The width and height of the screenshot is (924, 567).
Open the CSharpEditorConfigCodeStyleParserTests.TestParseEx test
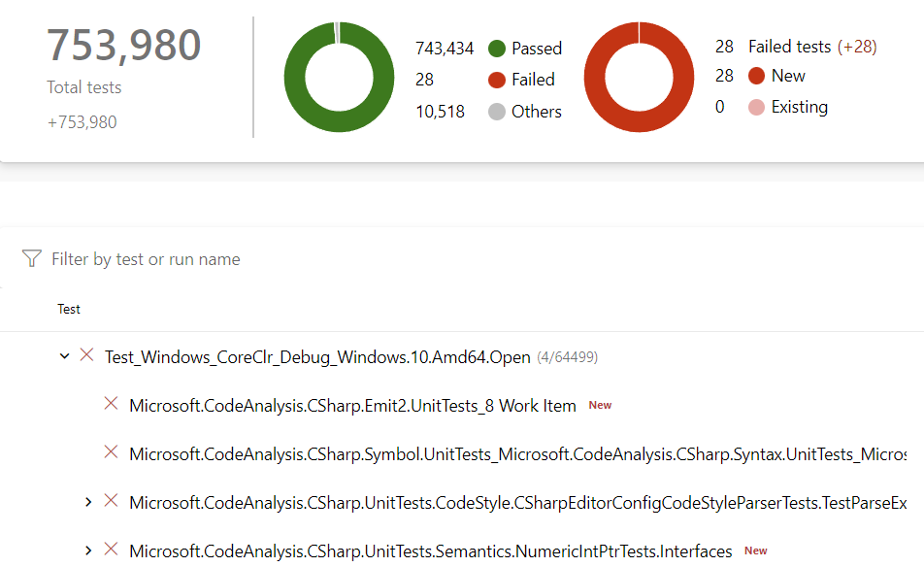(x=517, y=503)
